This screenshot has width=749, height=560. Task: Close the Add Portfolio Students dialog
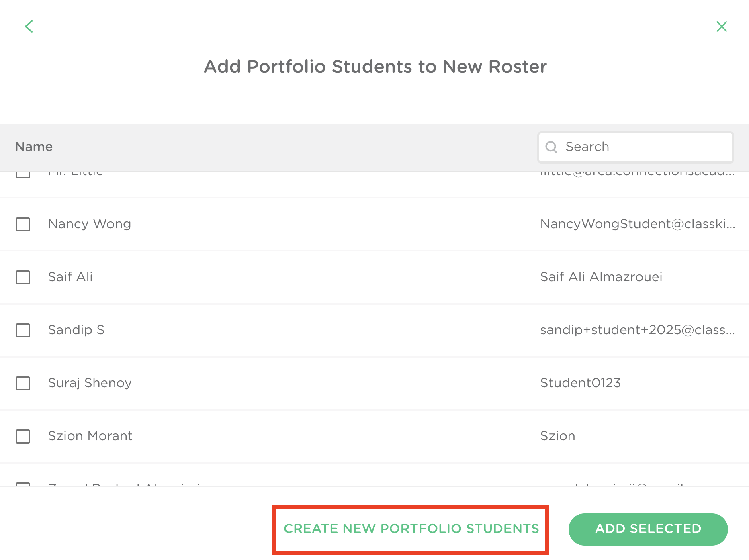(722, 27)
